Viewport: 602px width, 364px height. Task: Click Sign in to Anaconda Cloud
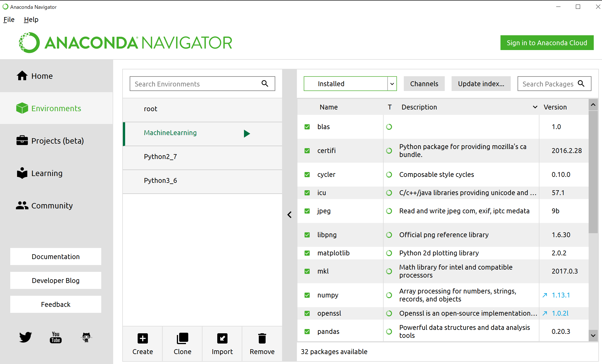tap(547, 43)
